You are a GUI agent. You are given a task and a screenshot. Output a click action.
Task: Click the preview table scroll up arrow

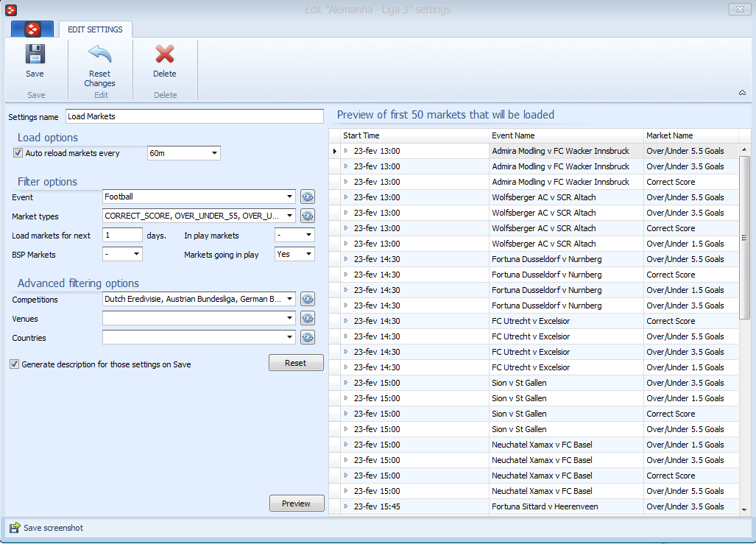tap(744, 149)
